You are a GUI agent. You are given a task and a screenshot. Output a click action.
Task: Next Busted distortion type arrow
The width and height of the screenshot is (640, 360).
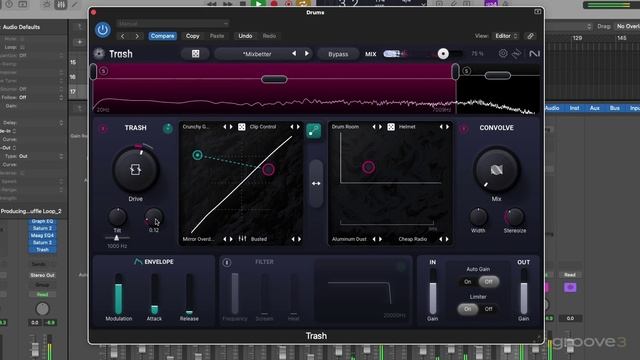click(x=300, y=239)
